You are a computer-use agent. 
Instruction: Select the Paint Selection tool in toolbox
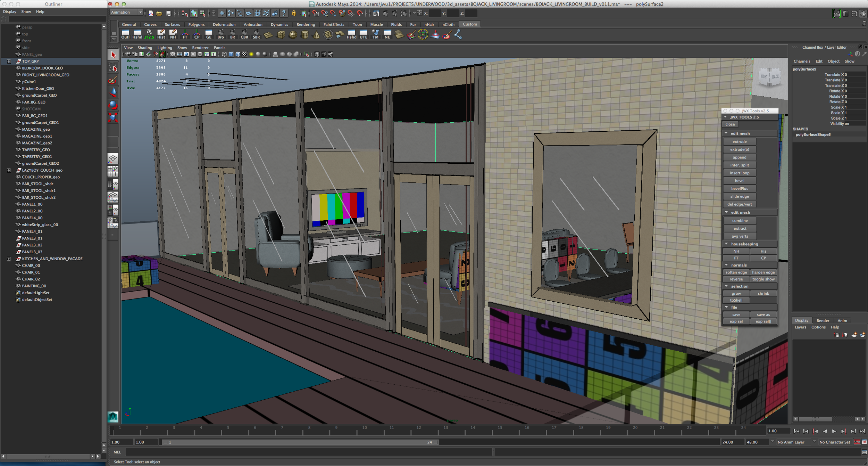pyautogui.click(x=113, y=80)
